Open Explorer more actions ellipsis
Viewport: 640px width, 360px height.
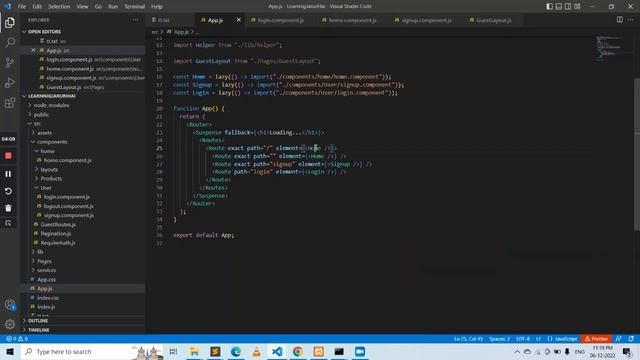click(135, 20)
